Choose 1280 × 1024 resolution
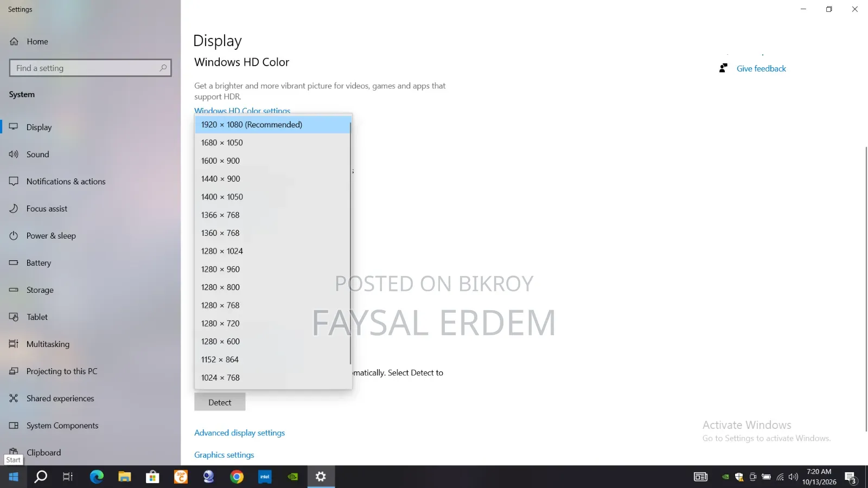Viewport: 868px width, 488px height. pos(272,251)
